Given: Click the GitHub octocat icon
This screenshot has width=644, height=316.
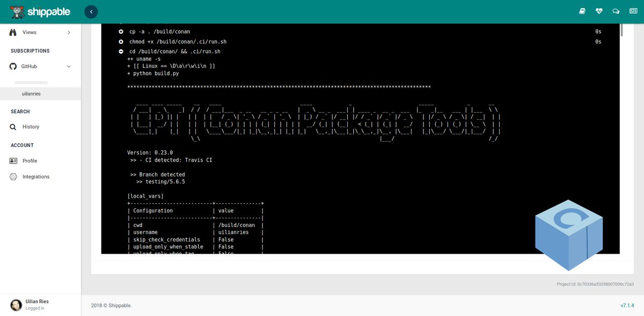Looking at the screenshot, I should (x=13, y=67).
